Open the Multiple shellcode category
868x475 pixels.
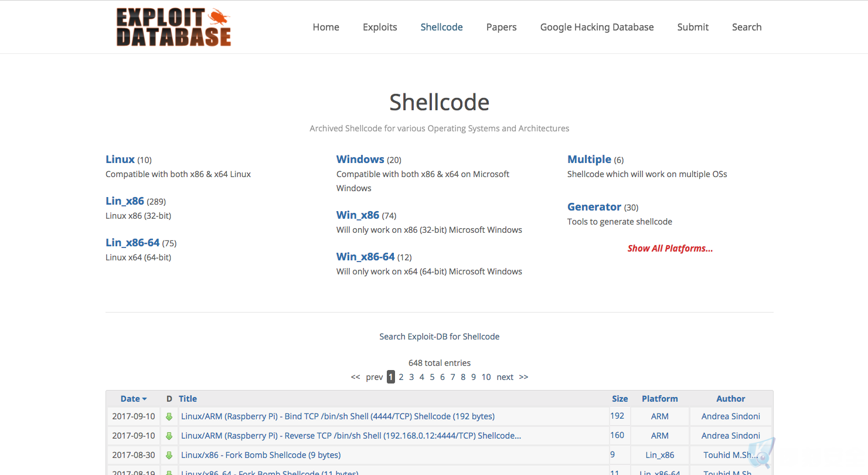589,159
